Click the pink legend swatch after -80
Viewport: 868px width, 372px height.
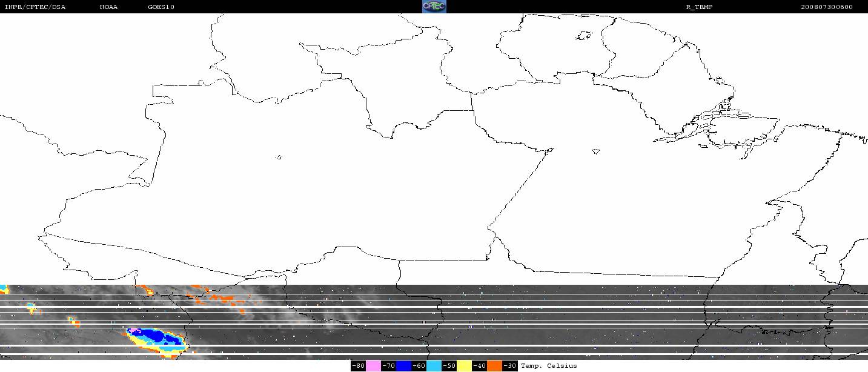tap(373, 366)
